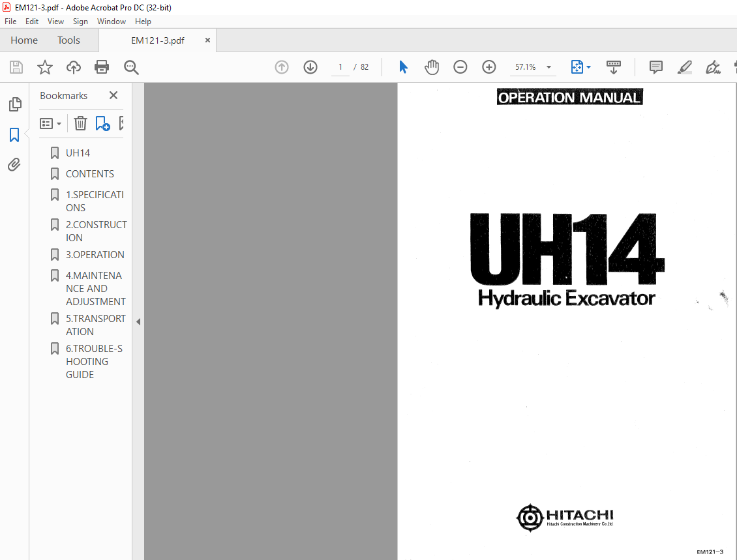
Task: Open the Sign menu
Action: [80, 21]
